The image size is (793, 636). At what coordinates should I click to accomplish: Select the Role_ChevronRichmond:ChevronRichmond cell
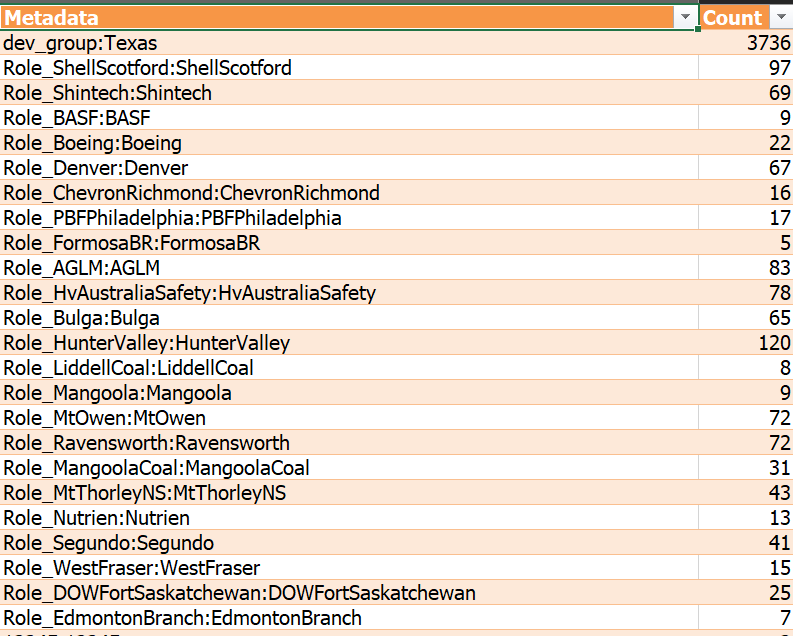pos(349,193)
